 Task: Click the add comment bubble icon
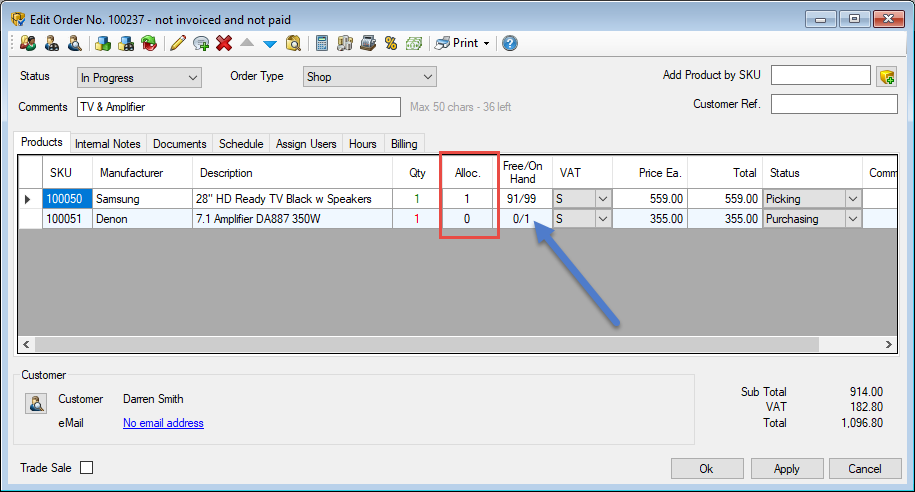click(x=201, y=43)
